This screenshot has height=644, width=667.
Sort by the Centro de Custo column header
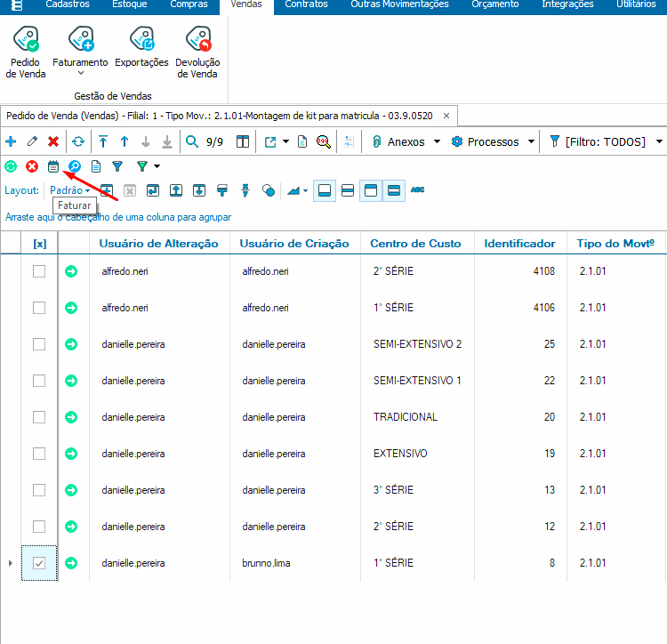click(415, 243)
